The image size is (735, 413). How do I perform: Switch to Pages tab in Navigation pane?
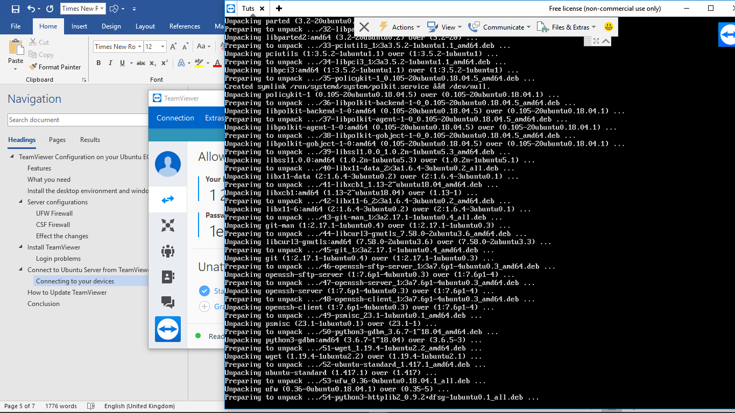pyautogui.click(x=57, y=140)
